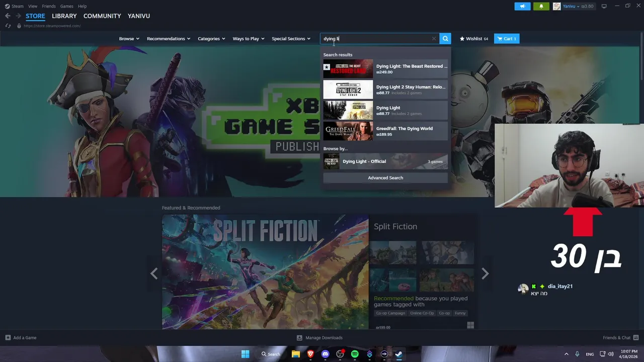644x362 pixels.
Task: Click the Steam taskbar icon
Action: point(398,354)
